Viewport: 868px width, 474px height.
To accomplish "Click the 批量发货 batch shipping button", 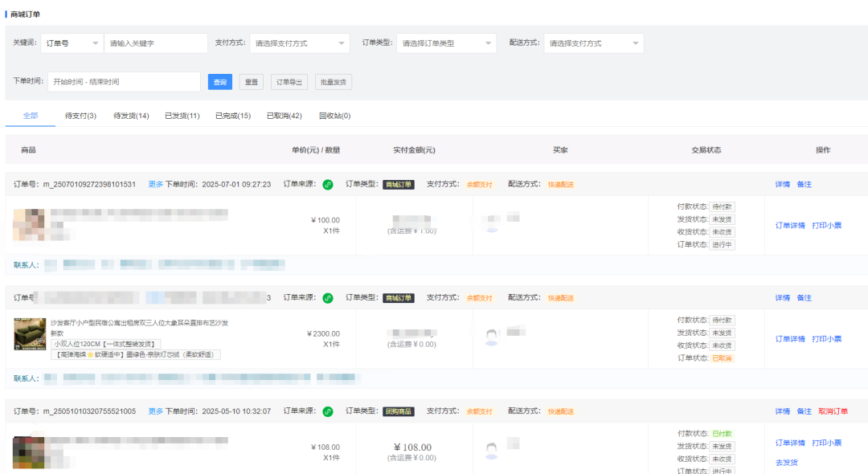I will coord(333,81).
